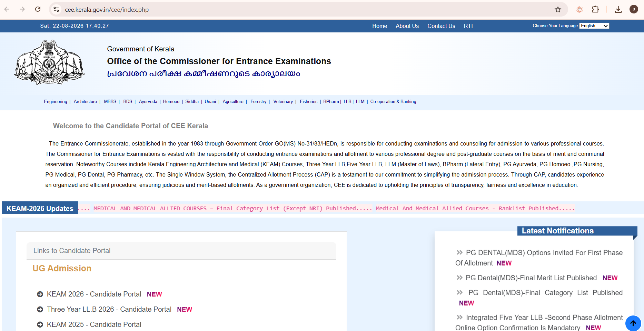Open Contact Us in top navigation
Image resolution: width=644 pixels, height=331 pixels.
(x=441, y=26)
